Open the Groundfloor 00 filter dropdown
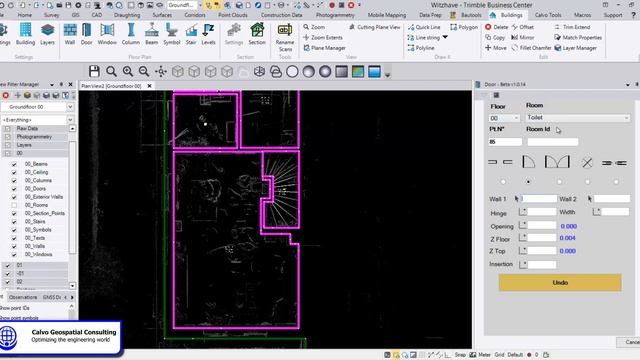 70,107
